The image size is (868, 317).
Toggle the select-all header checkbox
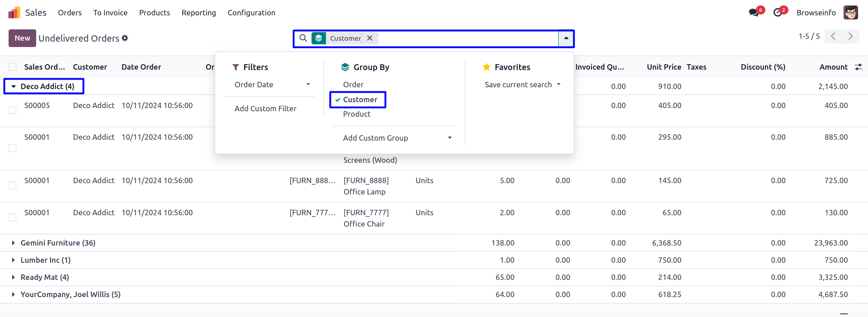[13, 67]
